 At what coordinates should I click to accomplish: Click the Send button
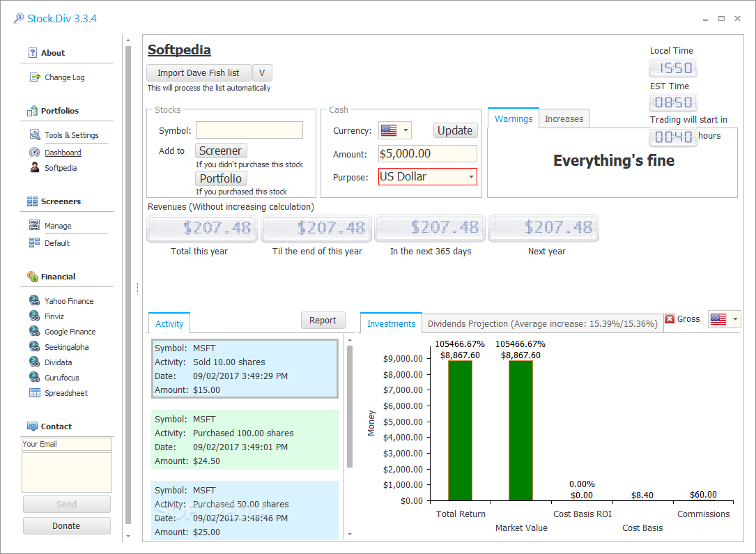click(66, 504)
